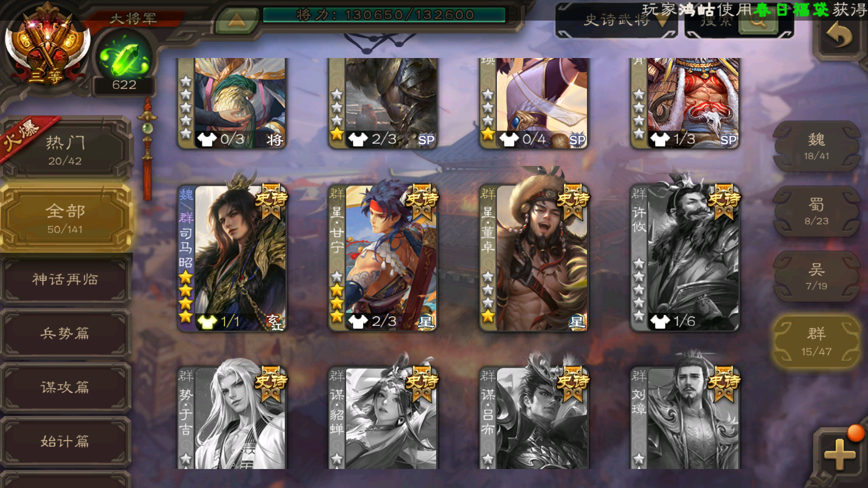
Task: Click the green jade crystal icon
Action: click(x=124, y=57)
